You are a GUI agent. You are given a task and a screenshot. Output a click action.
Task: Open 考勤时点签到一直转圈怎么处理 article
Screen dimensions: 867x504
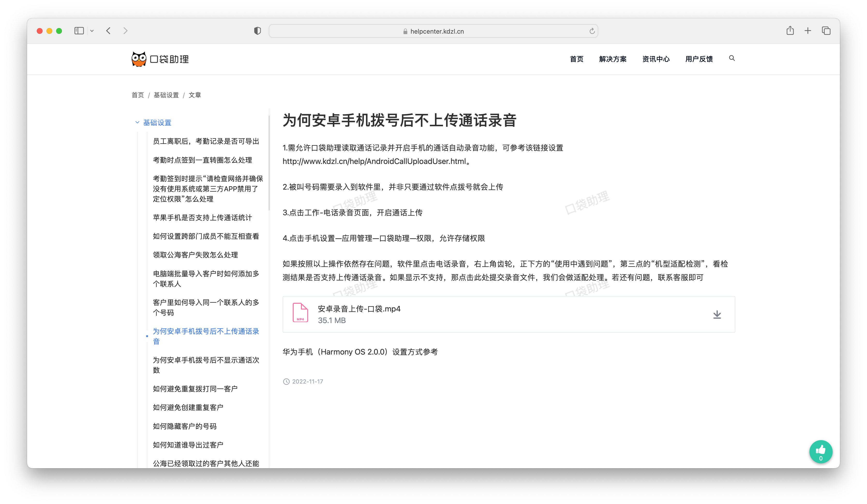click(x=202, y=160)
